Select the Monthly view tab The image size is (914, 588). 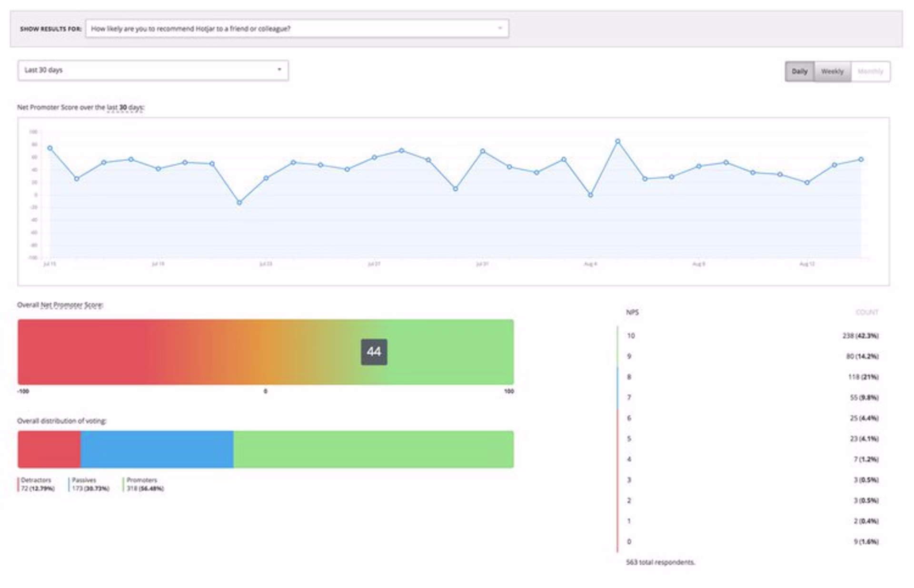coord(870,71)
